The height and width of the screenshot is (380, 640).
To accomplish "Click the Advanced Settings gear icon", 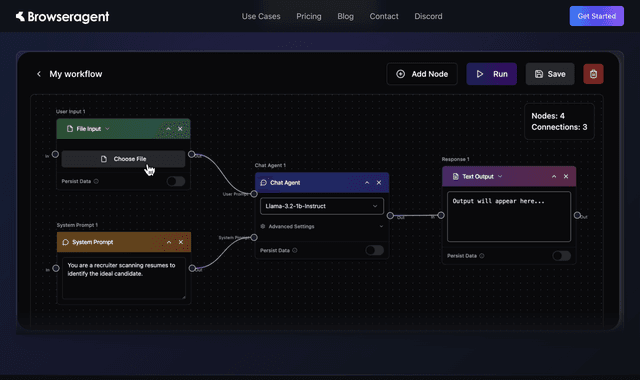I will coord(263,226).
